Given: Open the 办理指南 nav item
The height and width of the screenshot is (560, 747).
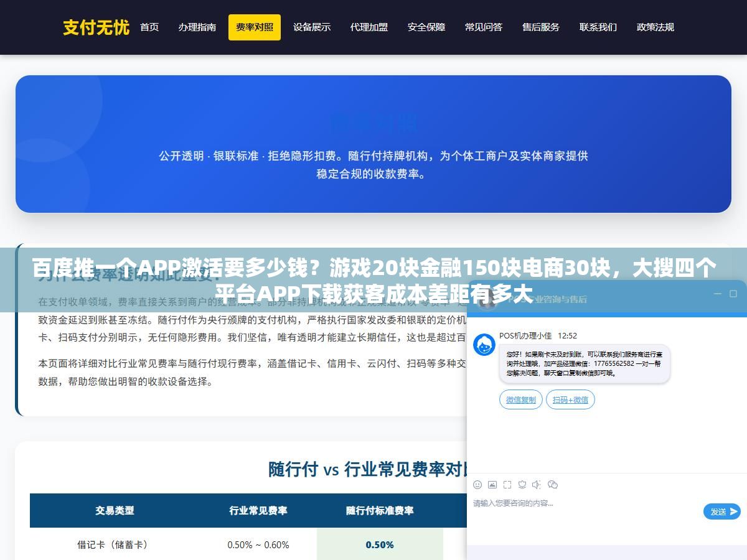Looking at the screenshot, I should [x=197, y=27].
